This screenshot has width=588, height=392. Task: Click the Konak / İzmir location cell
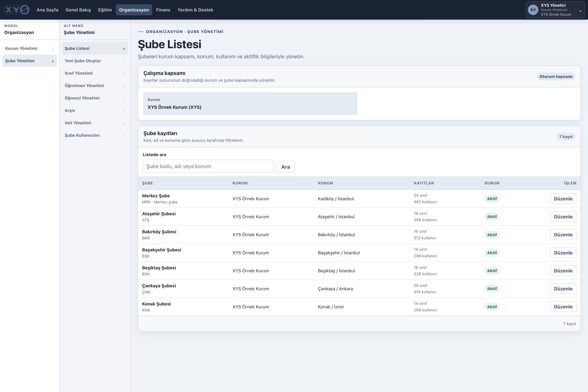coord(331,307)
